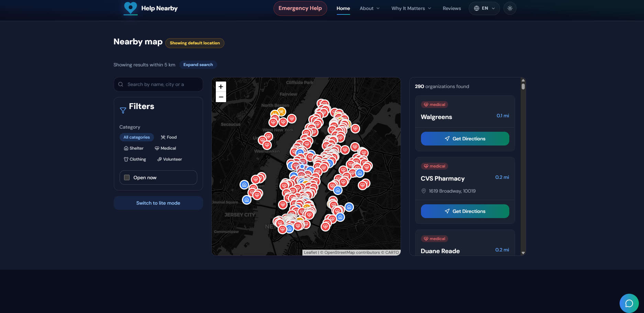Click the blue current location dot on map
This screenshot has width=644, height=313.
tap(302, 166)
